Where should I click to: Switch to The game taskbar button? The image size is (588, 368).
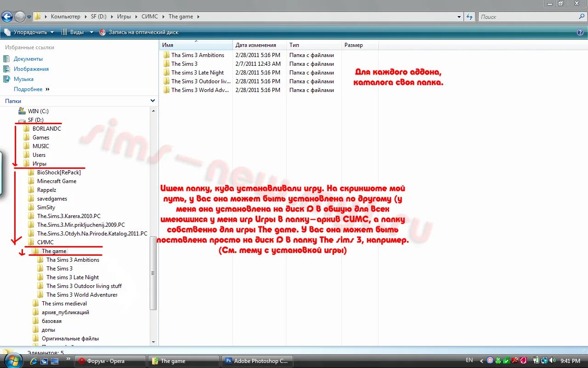coord(184,361)
